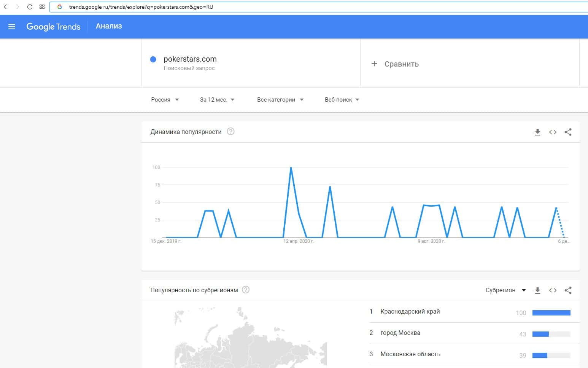Viewport: 588px width, 368px height.
Task: Click the 9 авг. 2020 г. axis label
Action: (x=431, y=241)
